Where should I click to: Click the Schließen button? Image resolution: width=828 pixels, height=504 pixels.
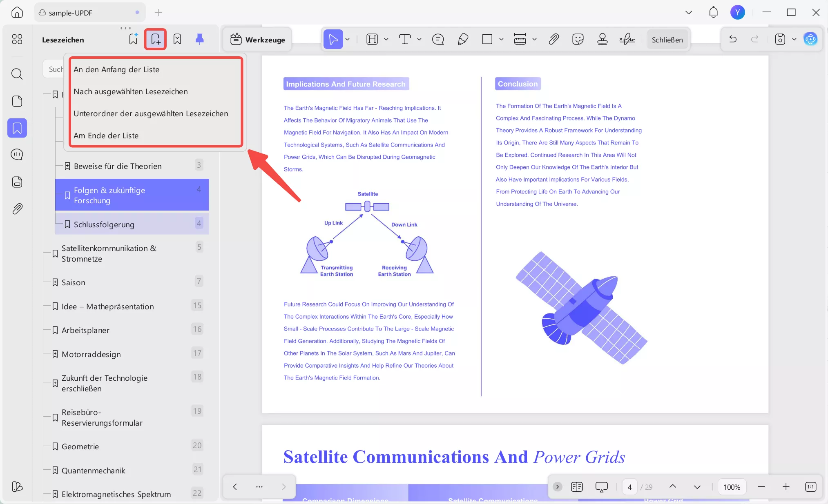click(667, 40)
